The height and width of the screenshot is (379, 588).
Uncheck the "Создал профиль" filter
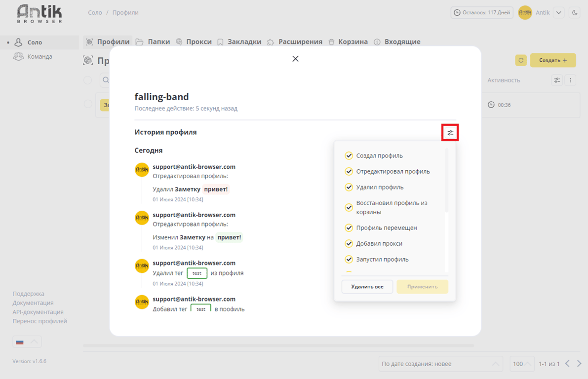coord(349,155)
